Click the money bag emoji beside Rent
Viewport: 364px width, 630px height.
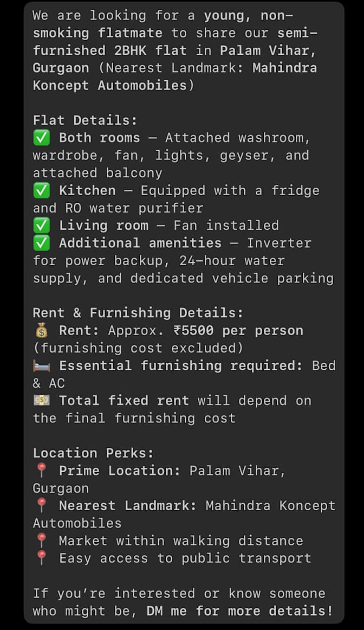coord(41,331)
